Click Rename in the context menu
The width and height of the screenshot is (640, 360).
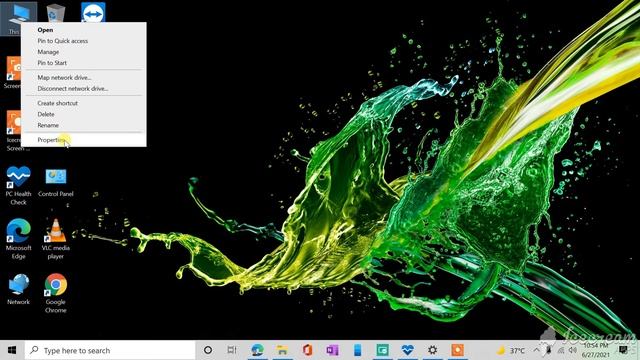pos(84,125)
